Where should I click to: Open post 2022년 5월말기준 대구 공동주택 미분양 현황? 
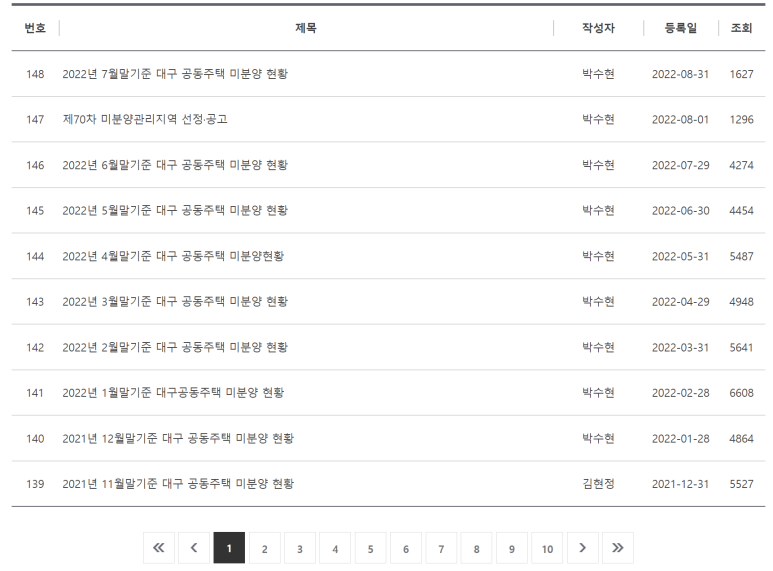pyautogui.click(x=175, y=211)
